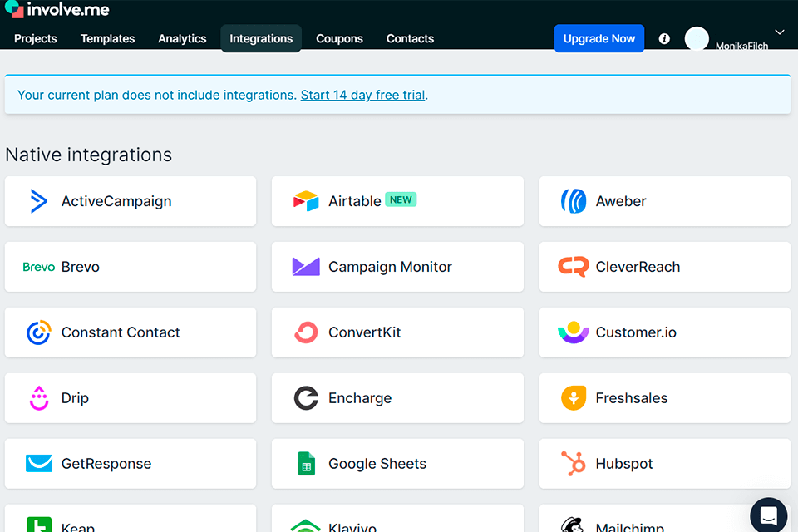Select the Google Sheets label
Viewport: 798px width, 532px height.
tap(377, 464)
